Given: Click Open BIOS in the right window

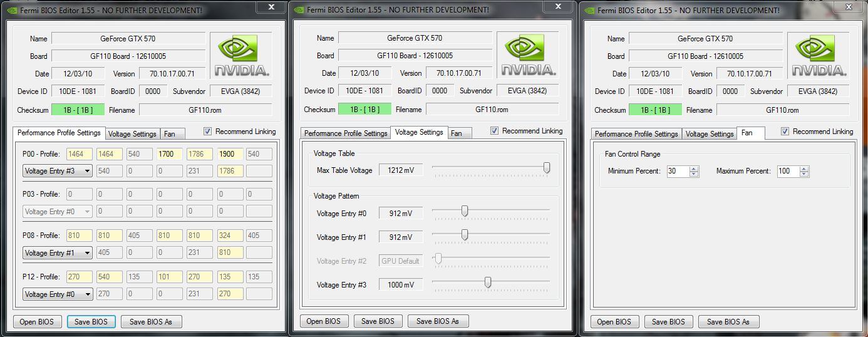Looking at the screenshot, I should (614, 321).
